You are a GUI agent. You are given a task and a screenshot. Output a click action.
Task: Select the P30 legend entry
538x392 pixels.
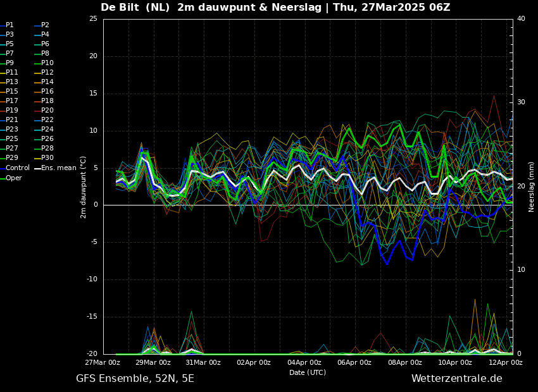click(x=44, y=158)
